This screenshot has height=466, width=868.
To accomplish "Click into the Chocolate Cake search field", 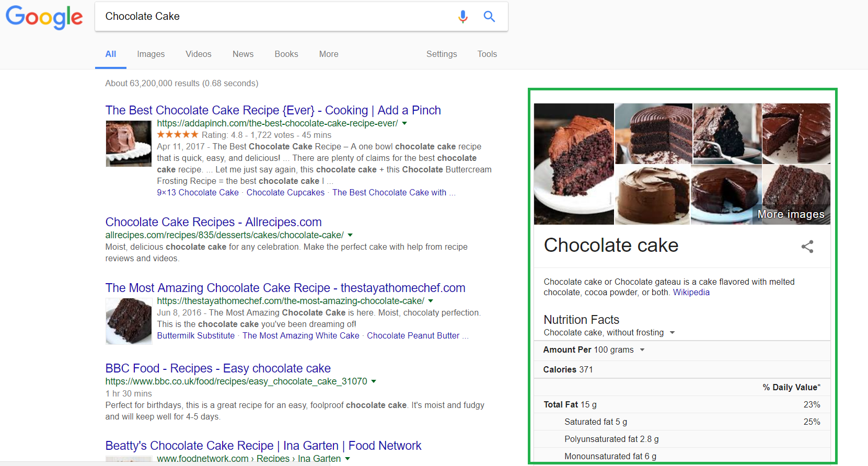I will [272, 17].
